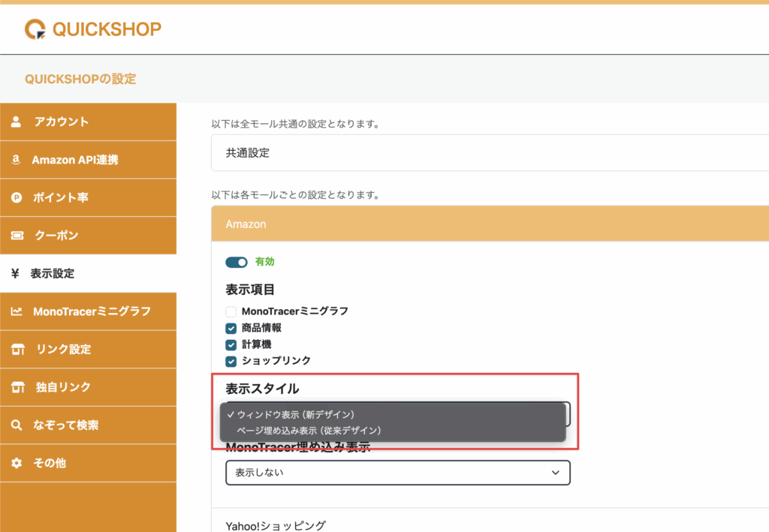Uncheck the 商品情報 checkbox
The height and width of the screenshot is (532, 769).
click(231, 328)
